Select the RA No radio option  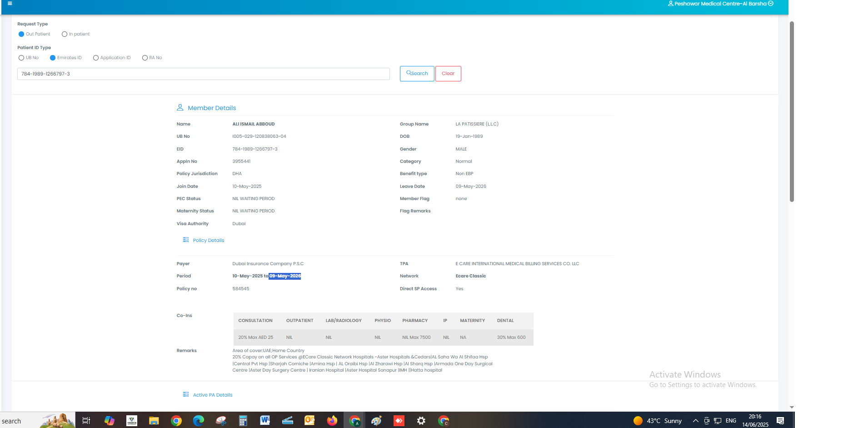point(145,58)
